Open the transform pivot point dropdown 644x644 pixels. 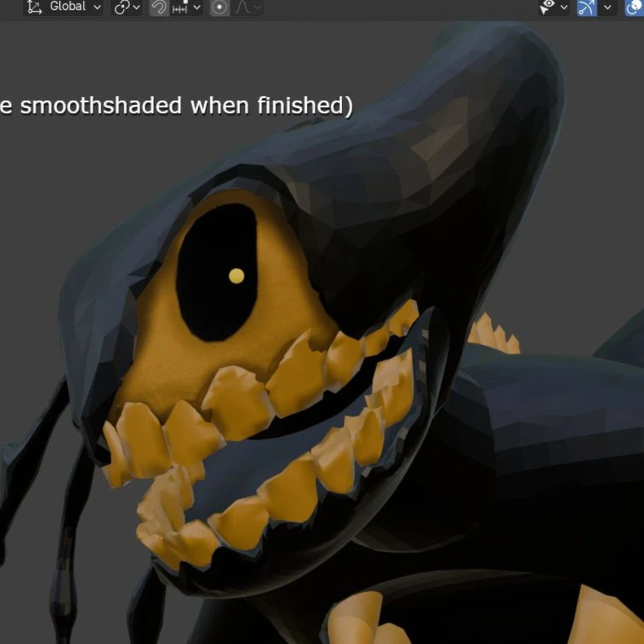[x=127, y=7]
